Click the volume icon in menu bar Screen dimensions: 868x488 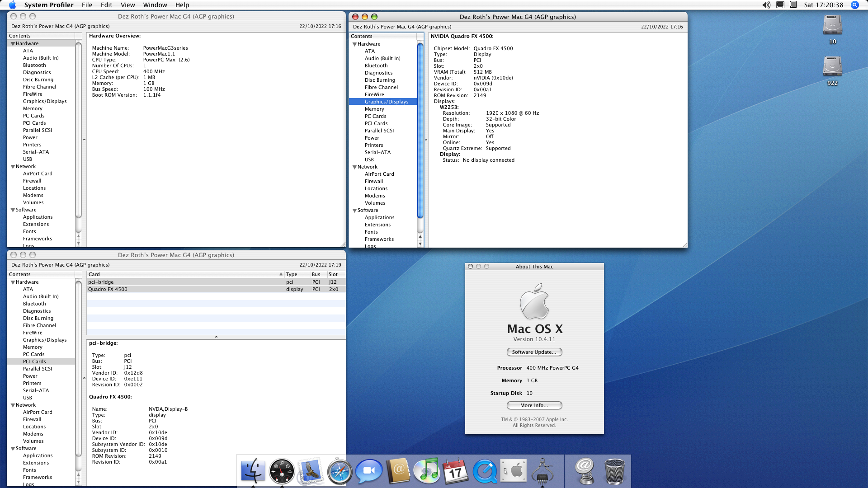point(766,5)
